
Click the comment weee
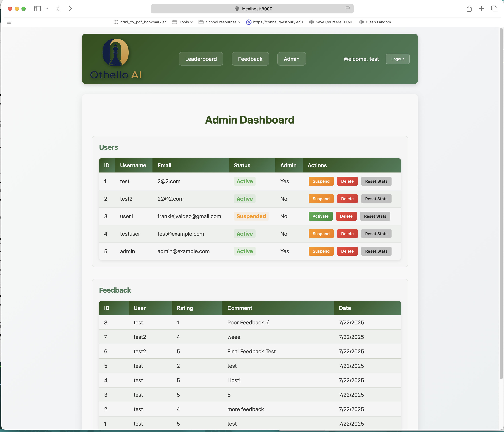[x=234, y=337]
